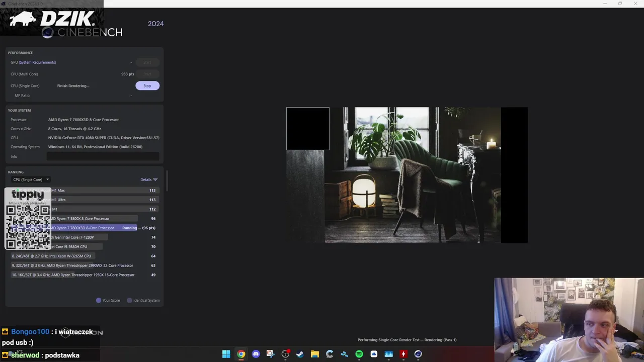Select the running Ryzen 7 7800X3D ranking row

tap(84, 228)
